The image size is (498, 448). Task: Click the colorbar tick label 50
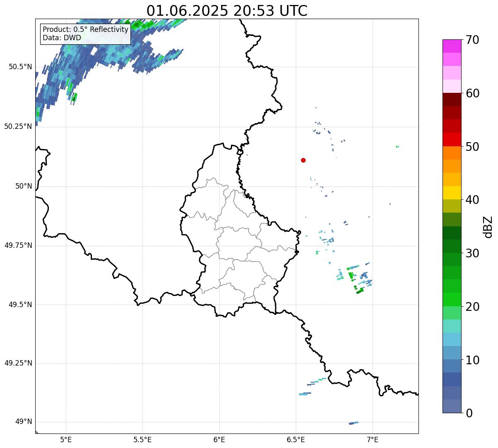click(x=472, y=147)
